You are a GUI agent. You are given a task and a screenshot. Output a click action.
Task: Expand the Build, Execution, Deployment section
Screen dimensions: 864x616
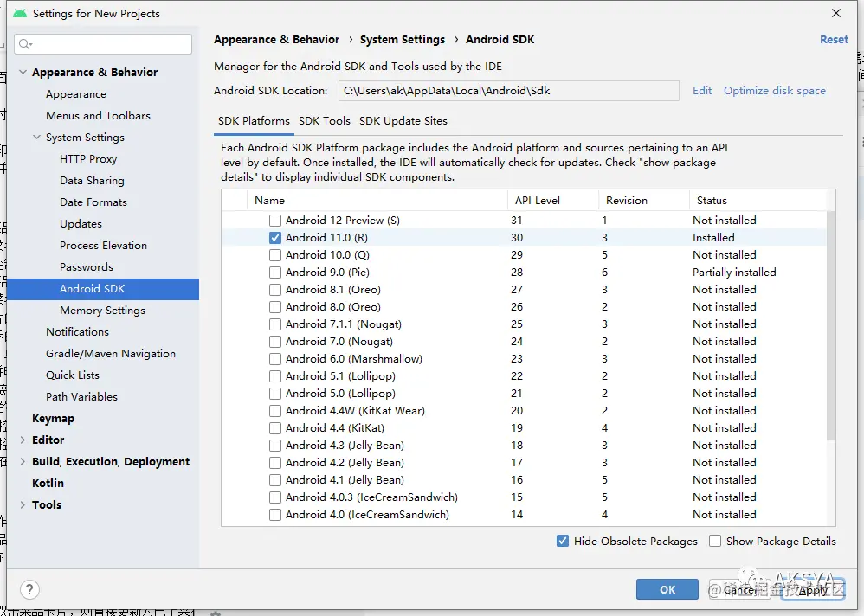tap(23, 461)
